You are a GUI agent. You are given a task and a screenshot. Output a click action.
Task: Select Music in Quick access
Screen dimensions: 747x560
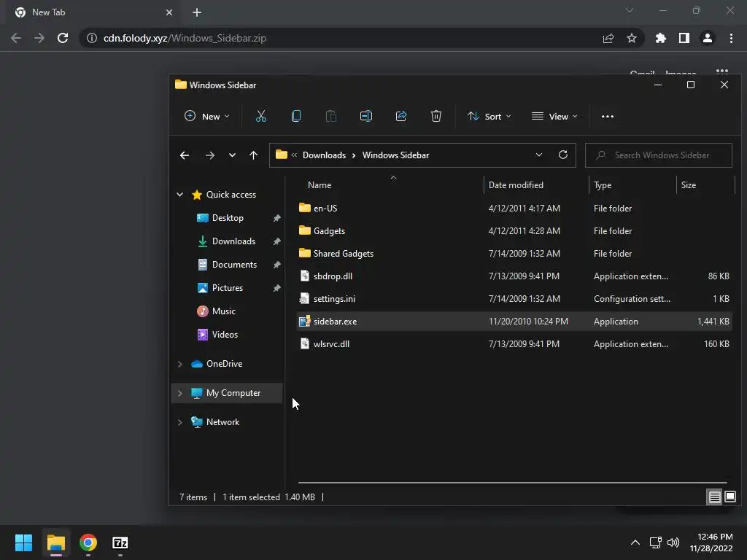click(x=223, y=311)
